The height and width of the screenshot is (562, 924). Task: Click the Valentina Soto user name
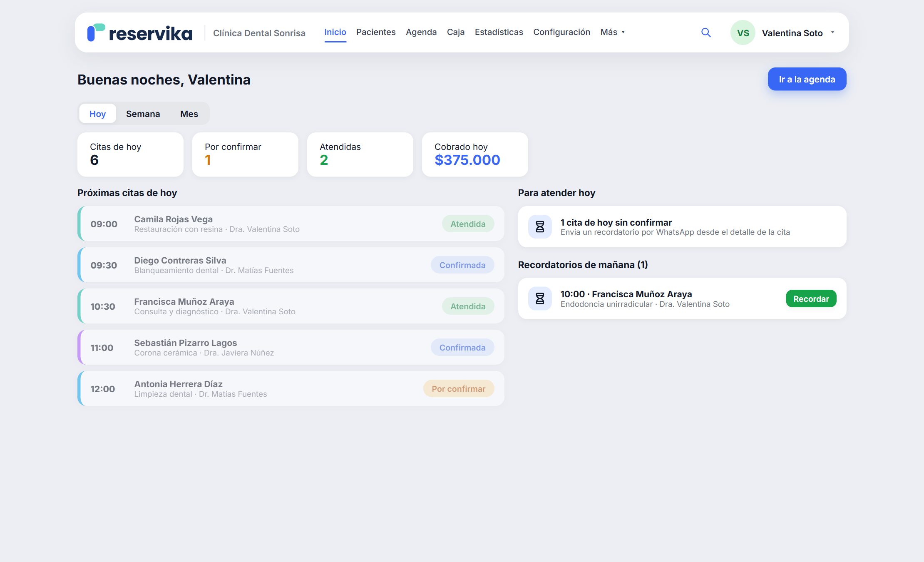coord(792,33)
